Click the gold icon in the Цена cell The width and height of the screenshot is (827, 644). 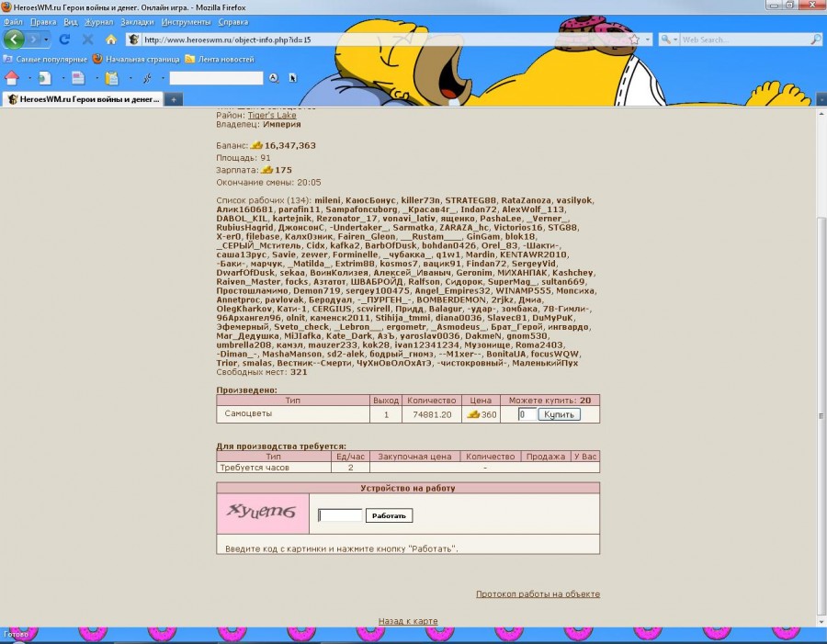click(x=473, y=414)
